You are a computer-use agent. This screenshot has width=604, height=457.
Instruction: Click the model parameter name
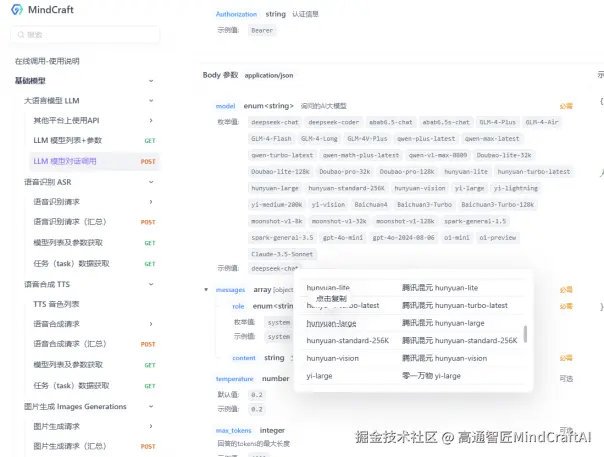[225, 106]
